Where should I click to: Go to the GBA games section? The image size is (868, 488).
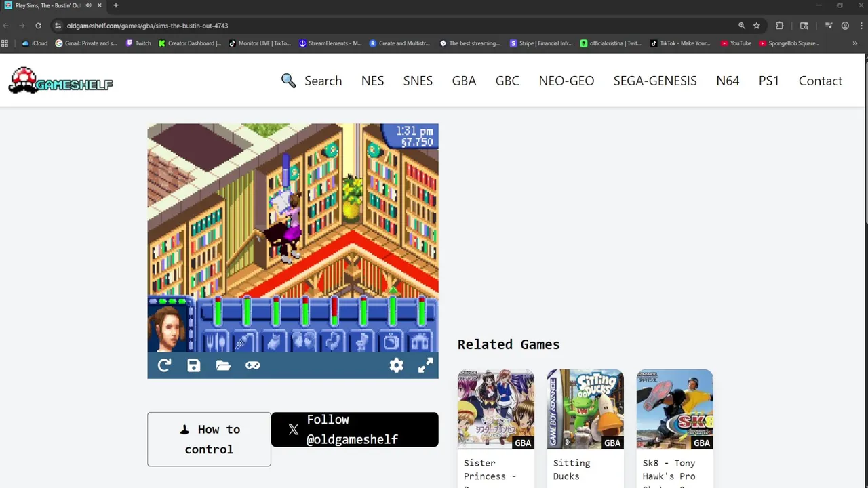pos(464,81)
